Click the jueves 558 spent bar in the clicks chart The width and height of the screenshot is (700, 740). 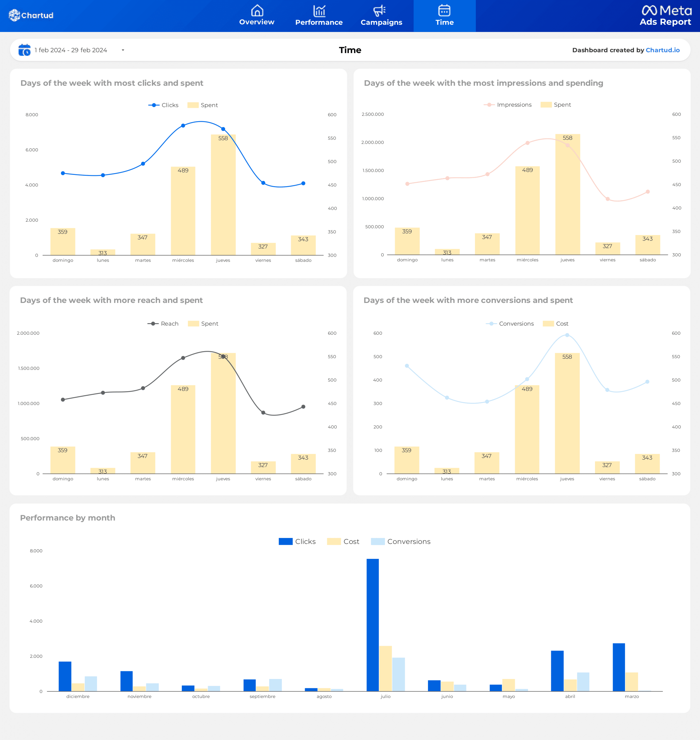pos(223,194)
